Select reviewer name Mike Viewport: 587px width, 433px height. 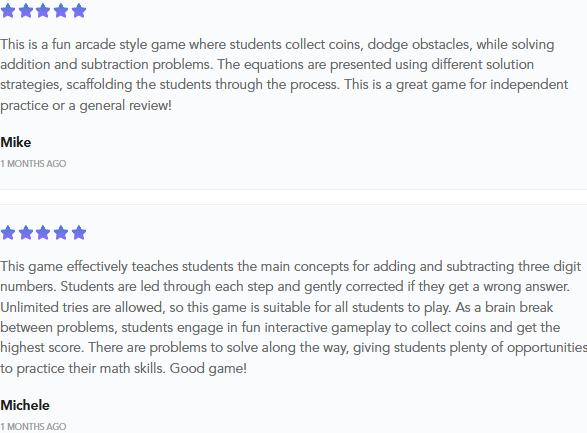(x=16, y=142)
